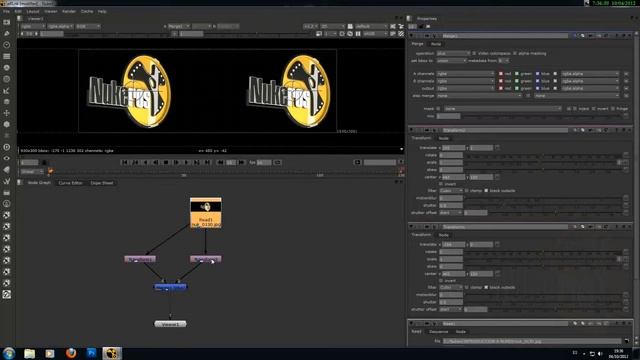Open the Keyer nodes toolbar menu
This screenshot has width=640, height=360.
(x=7, y=91)
